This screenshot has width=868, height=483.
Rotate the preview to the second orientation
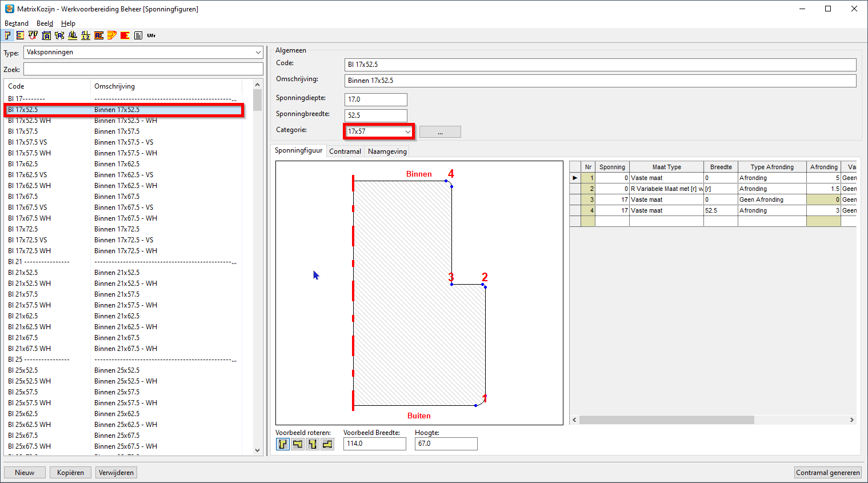pyautogui.click(x=297, y=444)
